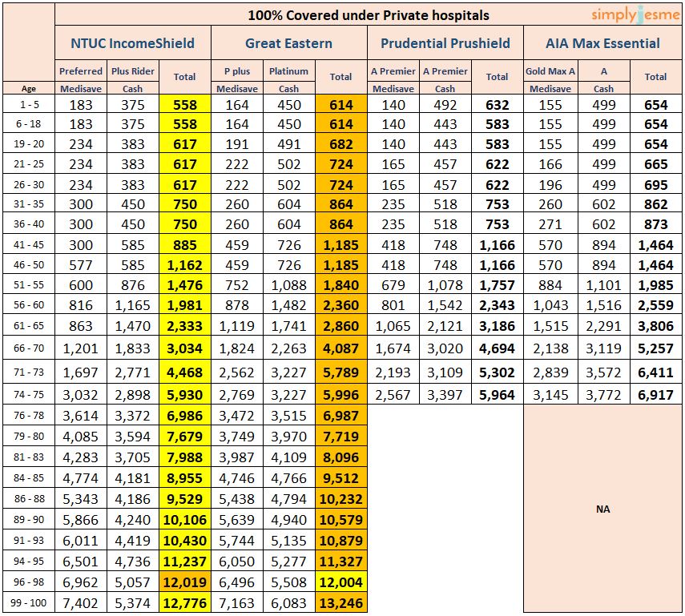685x616 pixels.
Task: Click the Prudential cash value '492'
Action: pyautogui.click(x=445, y=105)
